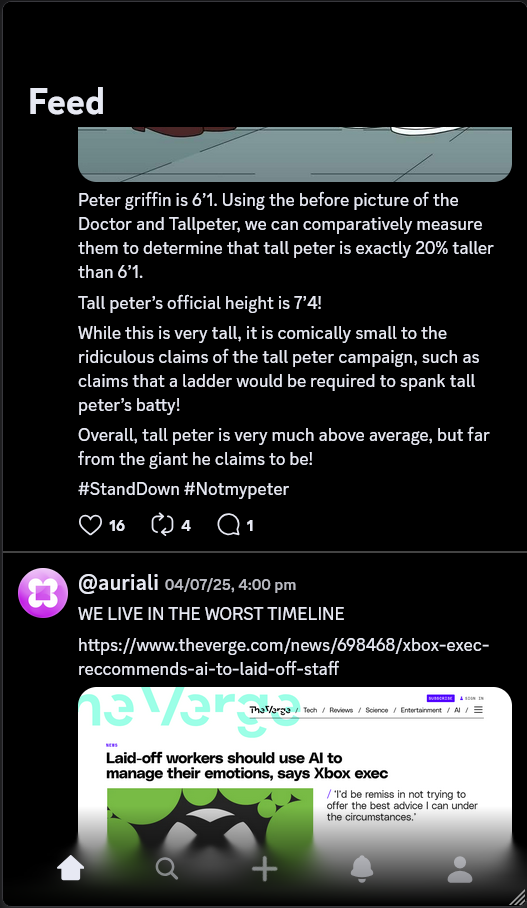Image resolution: width=527 pixels, height=908 pixels.
Task: Create new post with plus icon
Action: 264,869
